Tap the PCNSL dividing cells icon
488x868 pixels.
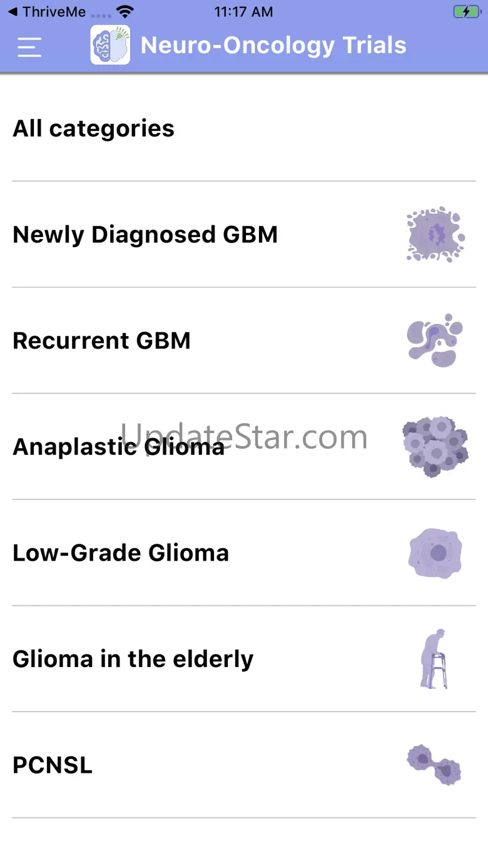point(435,765)
